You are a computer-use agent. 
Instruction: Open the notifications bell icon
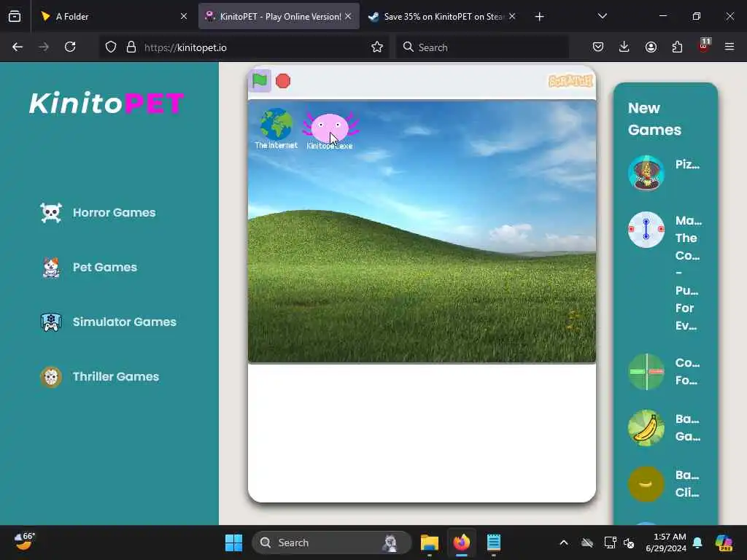point(698,542)
